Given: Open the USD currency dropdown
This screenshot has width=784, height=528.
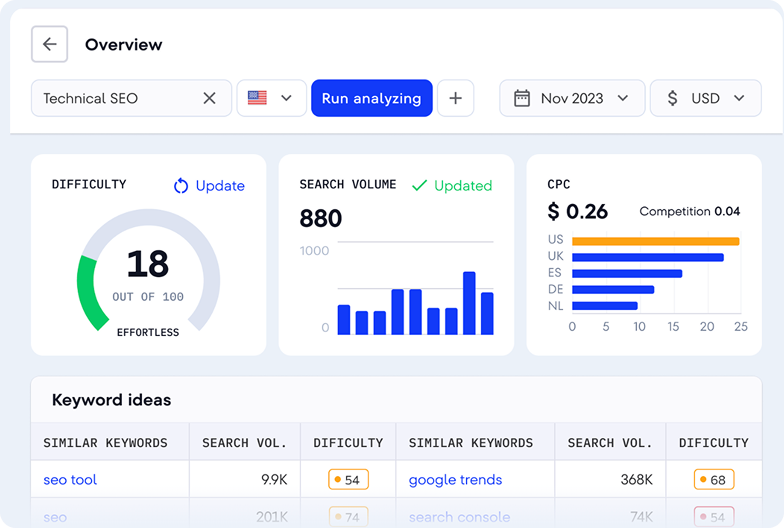Looking at the screenshot, I should tap(739, 98).
